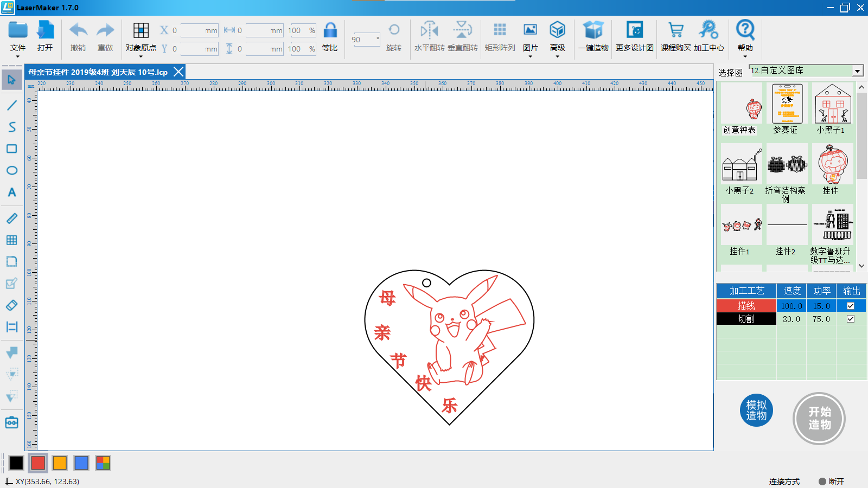The height and width of the screenshot is (488, 868).
Task: Click the 连接方式 connection mode label
Action: pyautogui.click(x=784, y=481)
